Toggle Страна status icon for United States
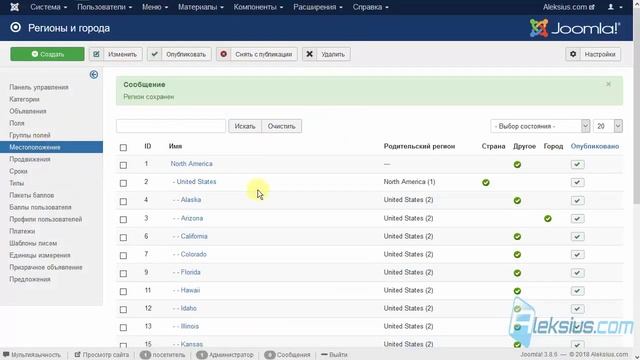Viewport: 640px width, 360px height. [486, 182]
